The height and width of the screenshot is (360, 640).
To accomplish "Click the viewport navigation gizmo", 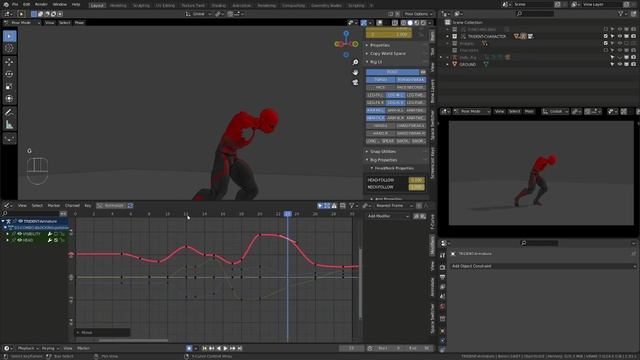I will pyautogui.click(x=346, y=43).
